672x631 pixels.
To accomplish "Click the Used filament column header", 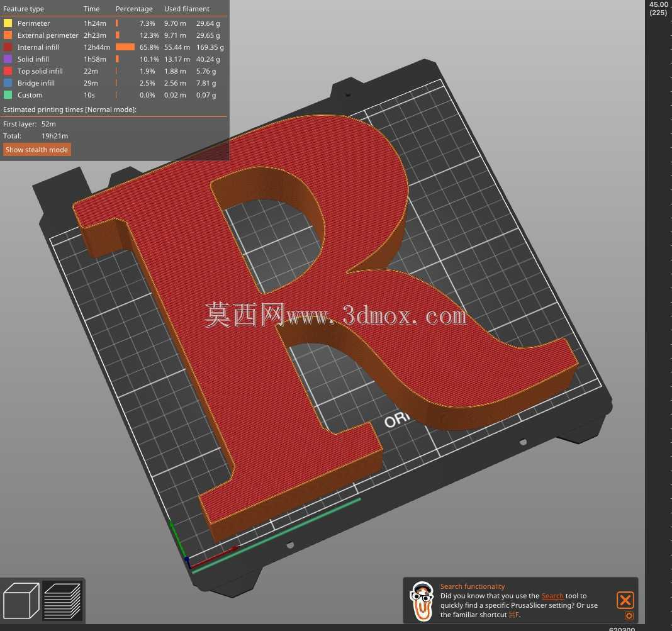I will click(x=187, y=9).
